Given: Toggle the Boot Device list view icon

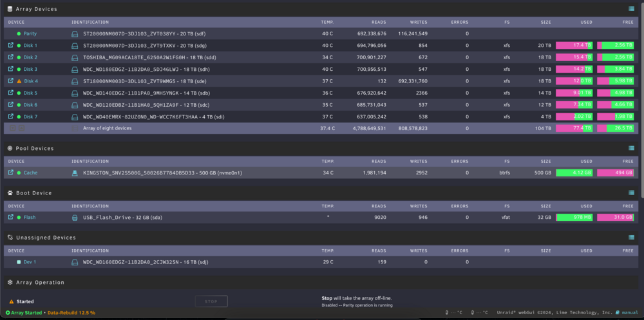Looking at the screenshot, I should point(631,193).
